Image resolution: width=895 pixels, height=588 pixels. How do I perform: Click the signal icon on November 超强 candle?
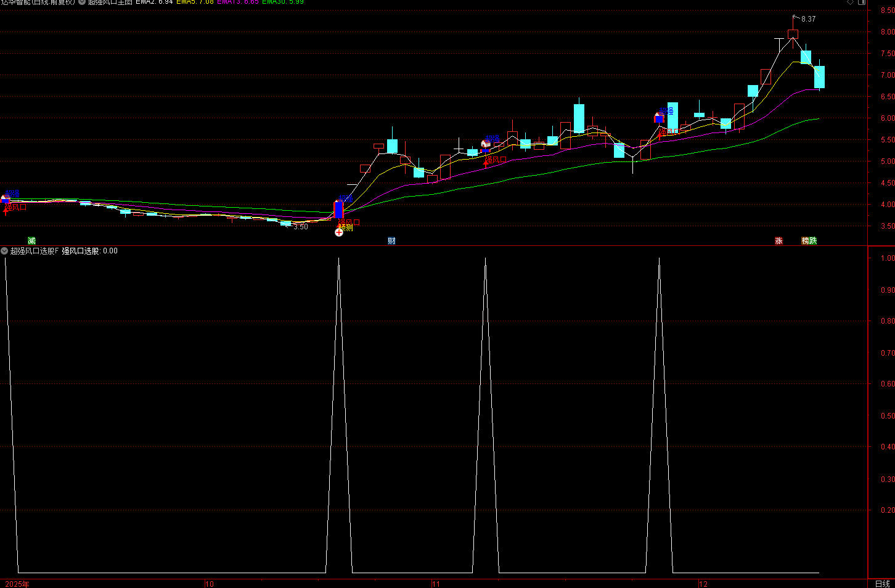point(485,144)
